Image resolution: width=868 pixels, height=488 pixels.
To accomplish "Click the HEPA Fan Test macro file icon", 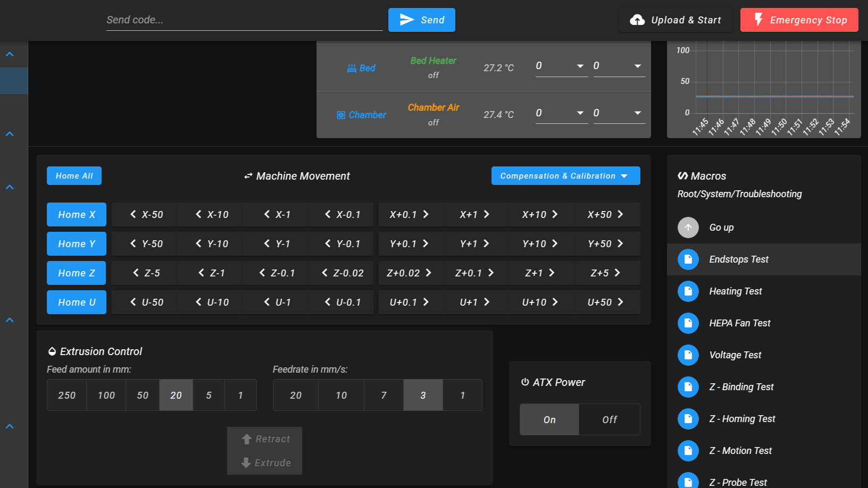I will pos(688,323).
